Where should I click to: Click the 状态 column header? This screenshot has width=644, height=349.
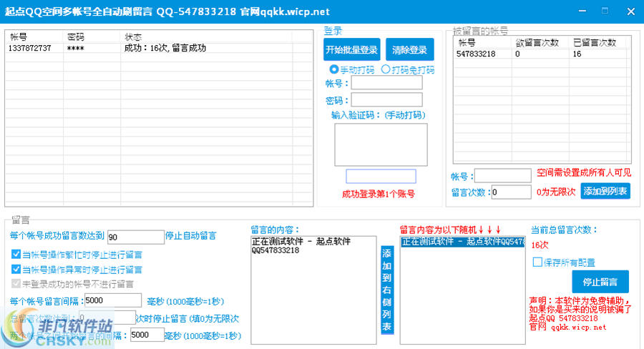[206, 36]
